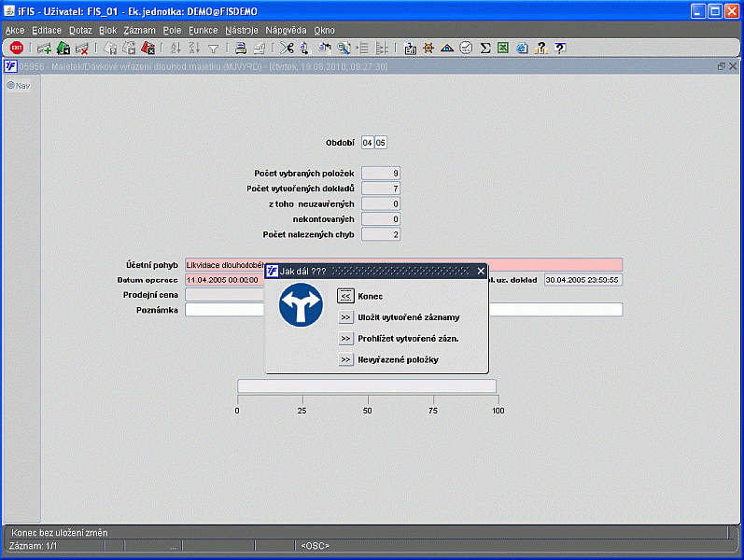744x560 pixels.
Task: Click the Nav button in left panel
Action: click(x=19, y=85)
